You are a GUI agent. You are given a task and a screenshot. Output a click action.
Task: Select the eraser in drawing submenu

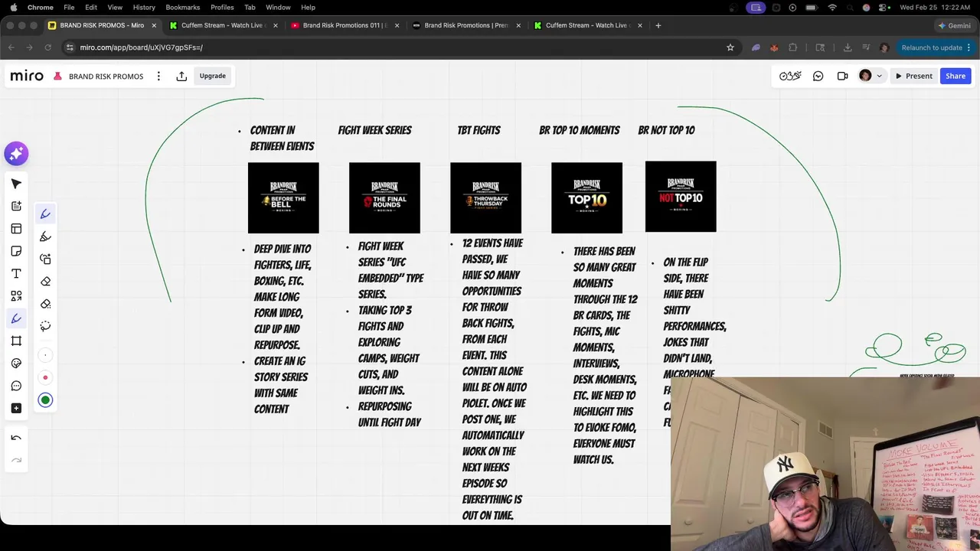coord(45,282)
